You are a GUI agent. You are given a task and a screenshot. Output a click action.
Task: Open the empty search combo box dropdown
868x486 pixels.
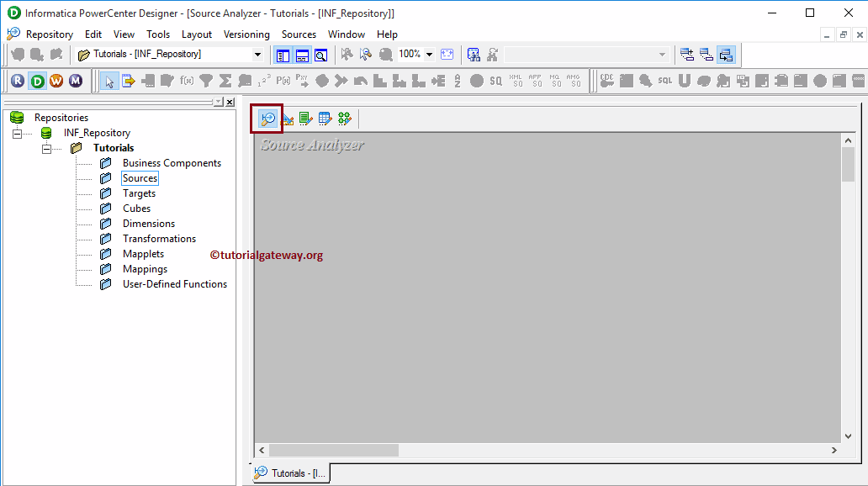662,55
